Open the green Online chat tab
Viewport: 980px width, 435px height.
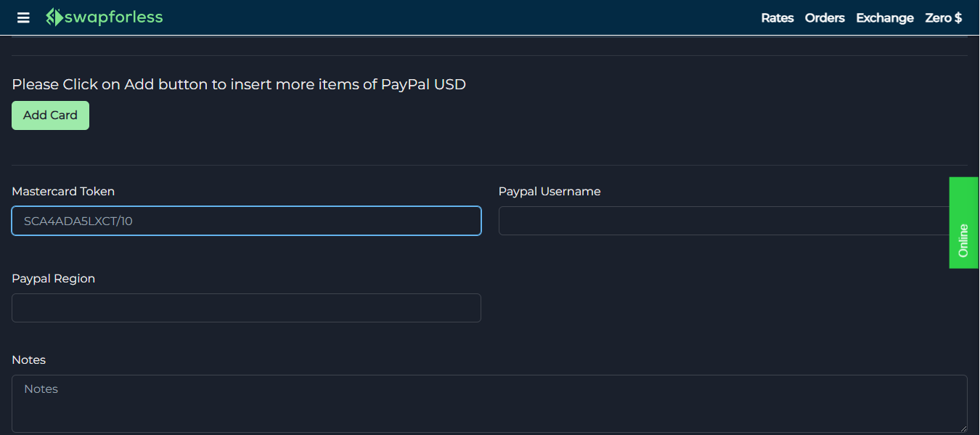click(963, 223)
